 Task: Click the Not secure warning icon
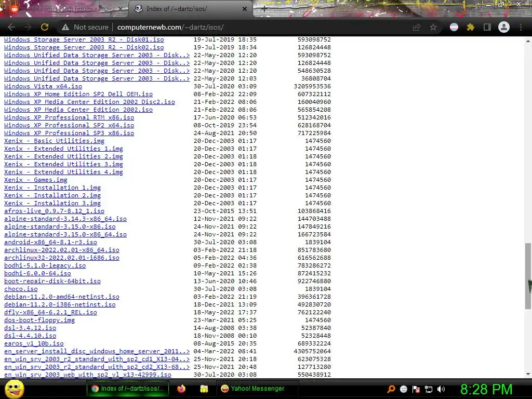click(x=65, y=28)
